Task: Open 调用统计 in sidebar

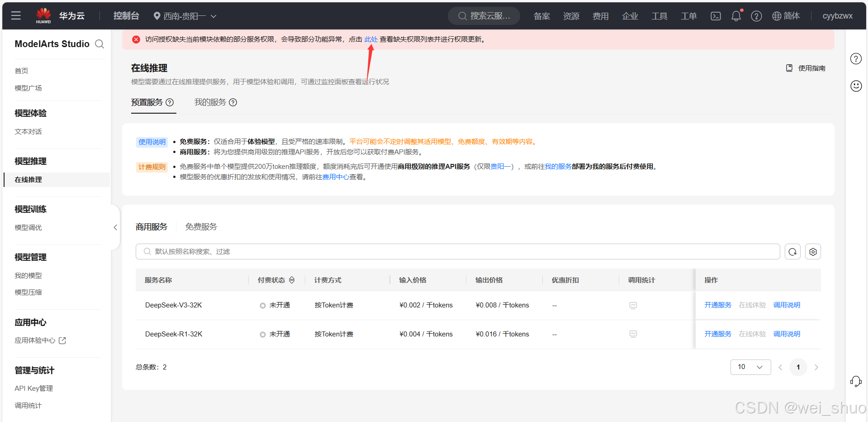Action: pos(28,406)
